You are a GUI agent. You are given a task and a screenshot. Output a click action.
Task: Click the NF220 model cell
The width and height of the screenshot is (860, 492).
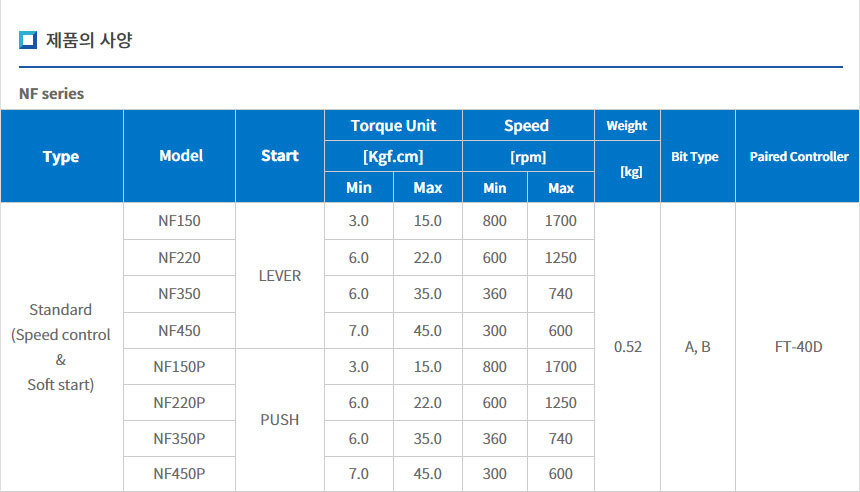(180, 258)
